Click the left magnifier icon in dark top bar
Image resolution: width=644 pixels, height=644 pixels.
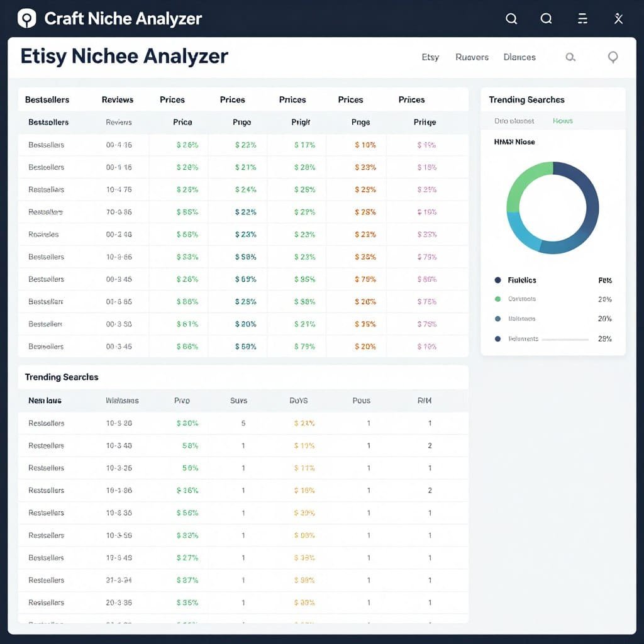[x=511, y=18]
